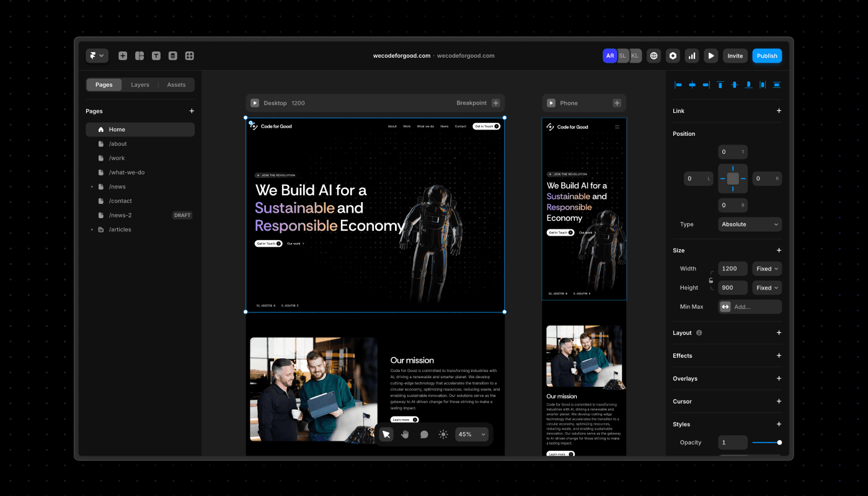Open the analytics bar chart icon
Image resolution: width=868 pixels, height=496 pixels.
(x=692, y=56)
